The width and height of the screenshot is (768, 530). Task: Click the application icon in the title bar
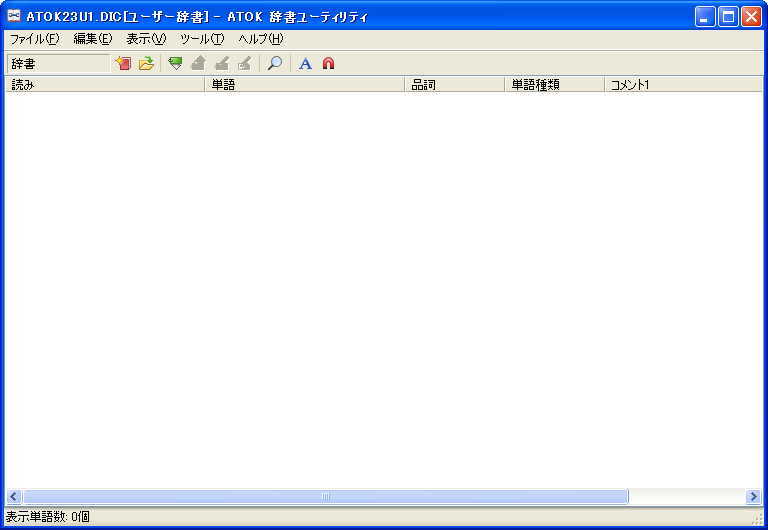pyautogui.click(x=14, y=16)
